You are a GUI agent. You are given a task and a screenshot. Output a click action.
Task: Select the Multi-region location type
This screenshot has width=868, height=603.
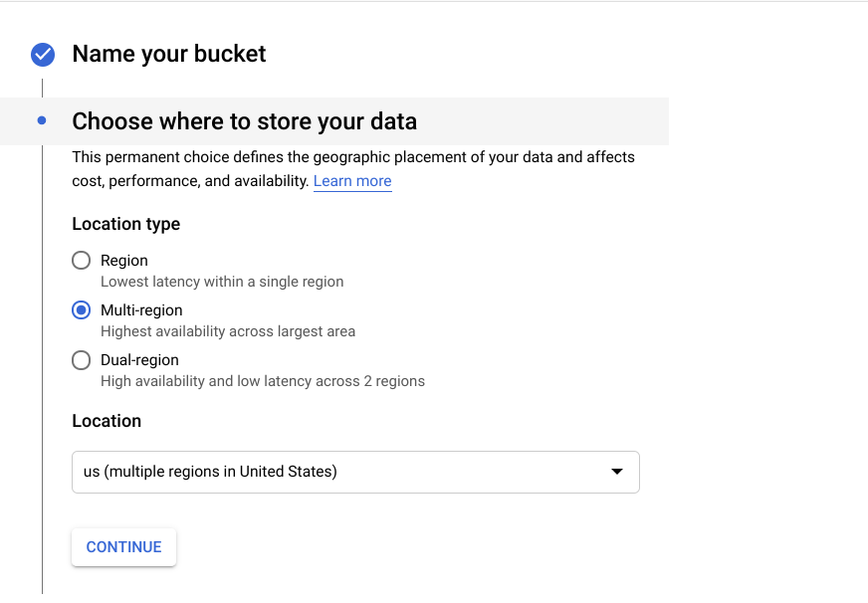click(x=81, y=309)
